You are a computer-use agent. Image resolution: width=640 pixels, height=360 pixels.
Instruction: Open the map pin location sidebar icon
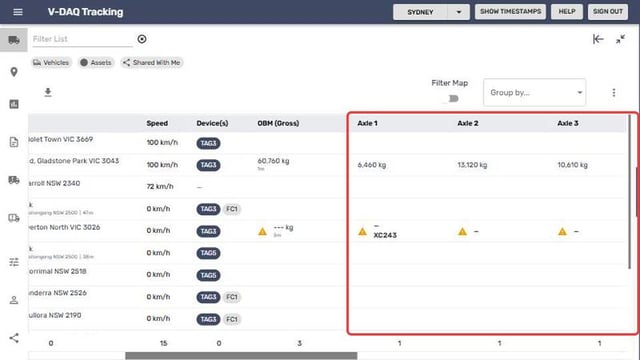(14, 72)
